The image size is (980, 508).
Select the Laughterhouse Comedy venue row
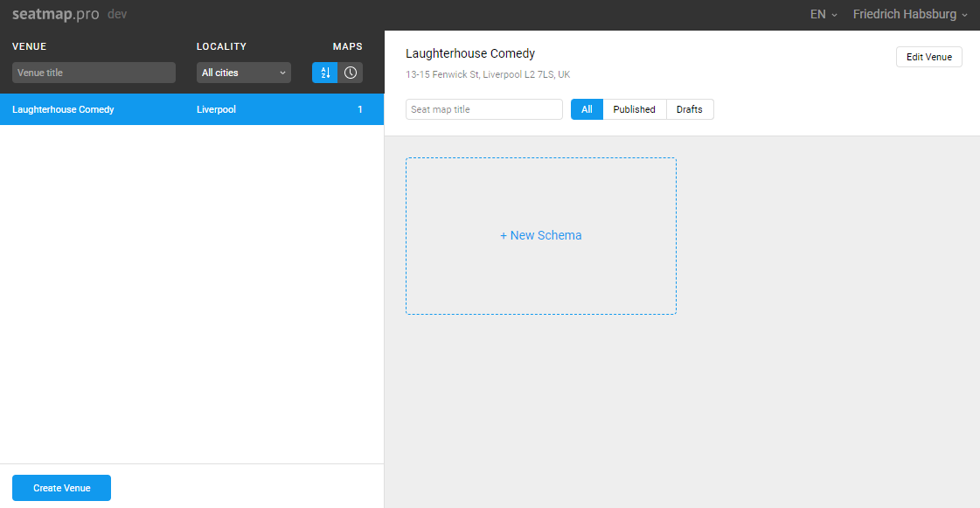[x=63, y=109]
